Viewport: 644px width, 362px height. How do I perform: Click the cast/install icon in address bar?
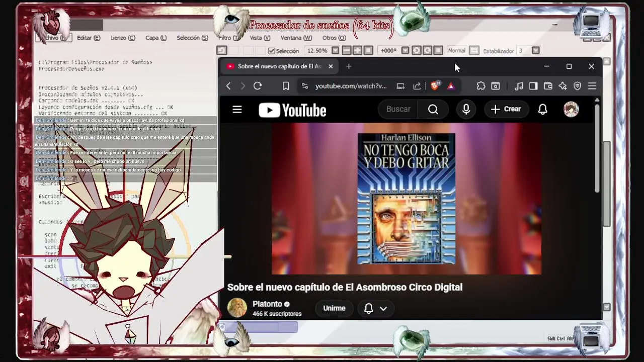(400, 86)
